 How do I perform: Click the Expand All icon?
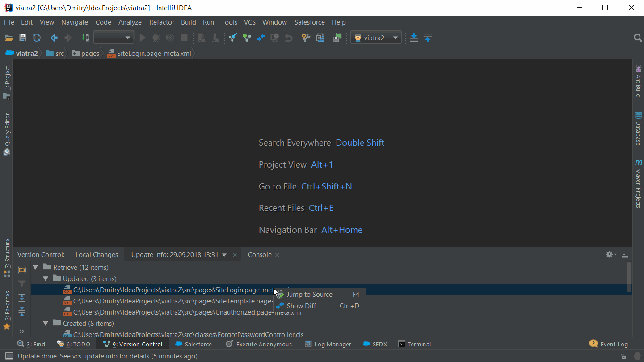click(x=21, y=298)
